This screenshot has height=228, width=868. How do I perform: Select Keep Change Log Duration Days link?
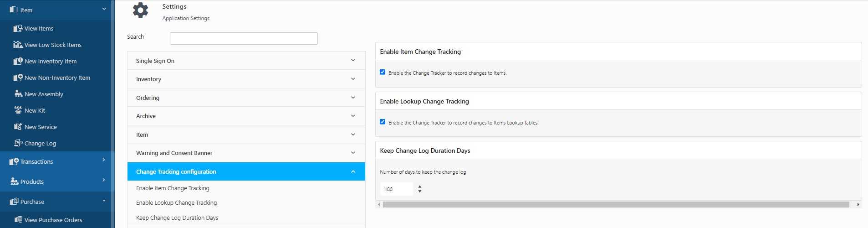177,218
